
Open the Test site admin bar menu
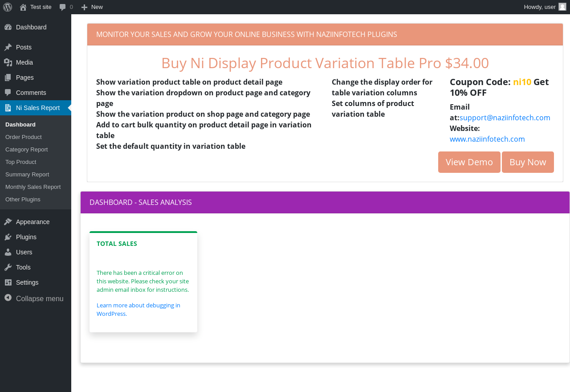36,7
